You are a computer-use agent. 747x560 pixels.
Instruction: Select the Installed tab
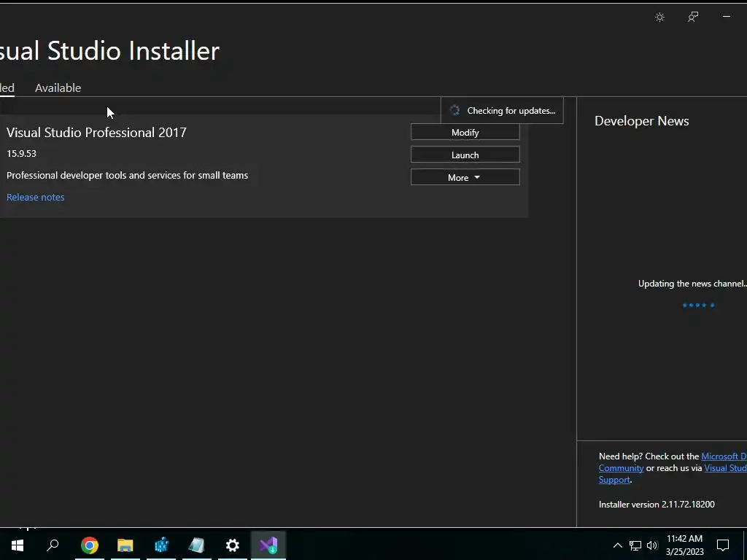[x=7, y=88]
